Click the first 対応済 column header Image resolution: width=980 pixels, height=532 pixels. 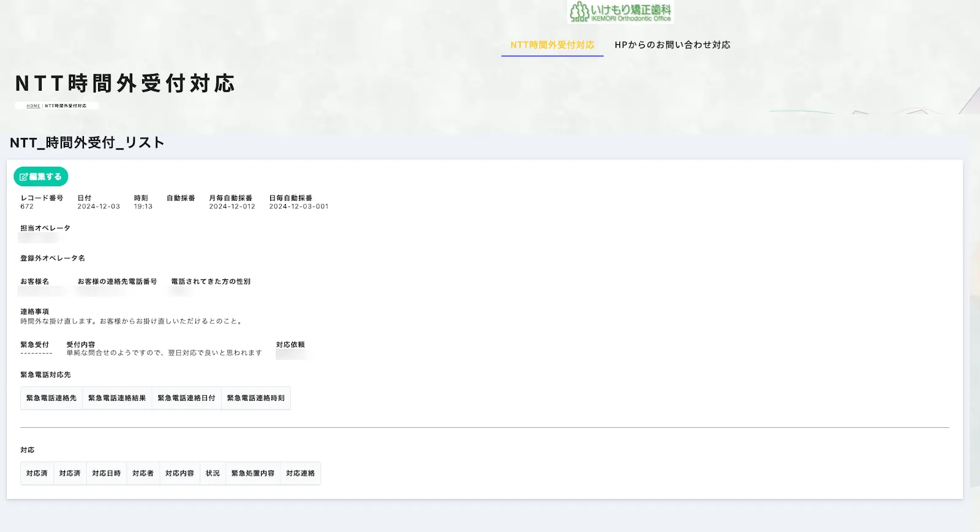click(x=37, y=474)
